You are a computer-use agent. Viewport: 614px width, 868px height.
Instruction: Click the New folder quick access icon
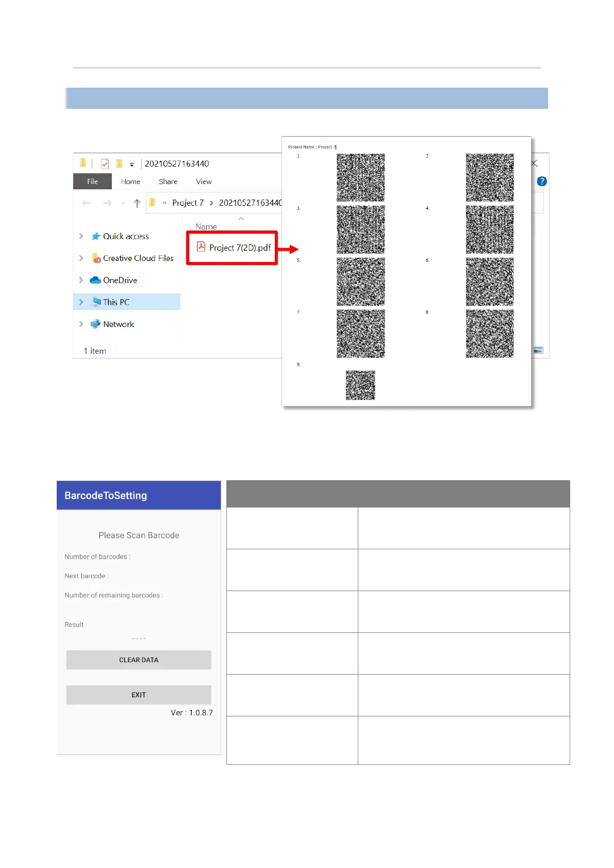point(119,163)
